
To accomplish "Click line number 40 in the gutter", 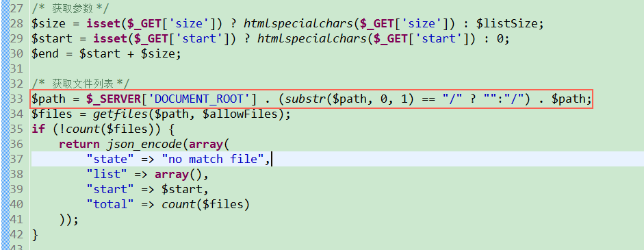I will click(x=16, y=204).
